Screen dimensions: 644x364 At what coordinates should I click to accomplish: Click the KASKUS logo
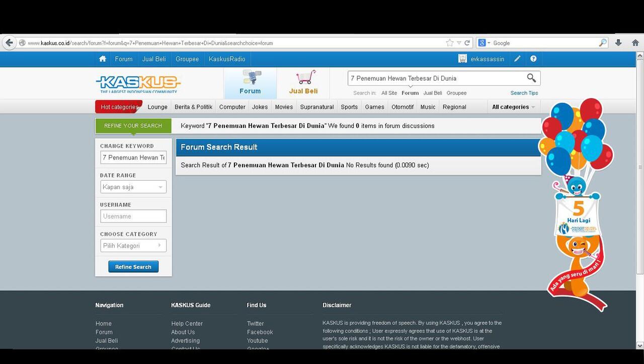(x=138, y=84)
